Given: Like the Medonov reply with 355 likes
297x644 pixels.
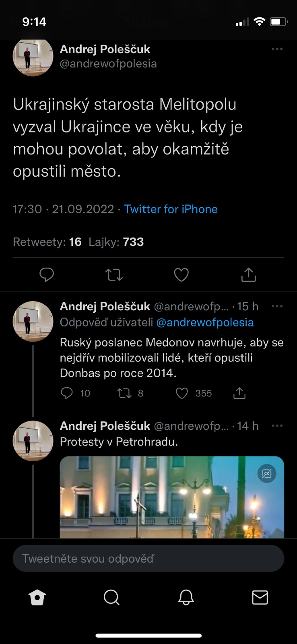Looking at the screenshot, I should click(x=182, y=393).
